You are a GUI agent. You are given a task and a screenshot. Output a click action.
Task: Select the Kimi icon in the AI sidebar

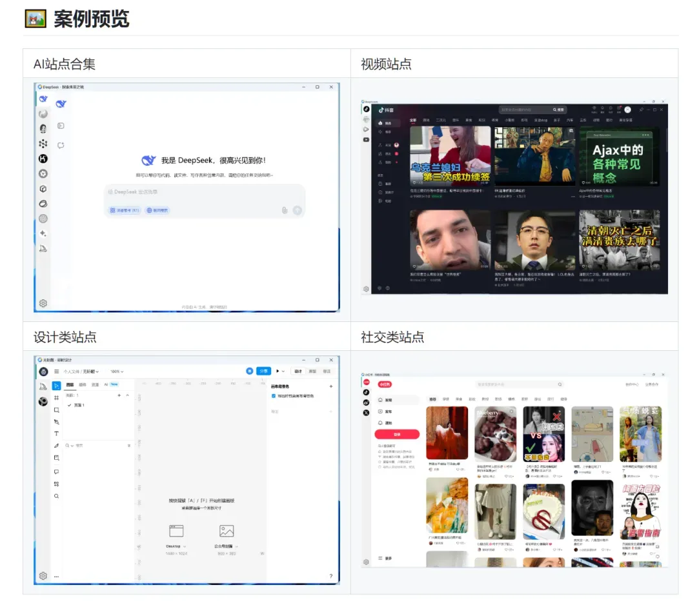point(43,159)
